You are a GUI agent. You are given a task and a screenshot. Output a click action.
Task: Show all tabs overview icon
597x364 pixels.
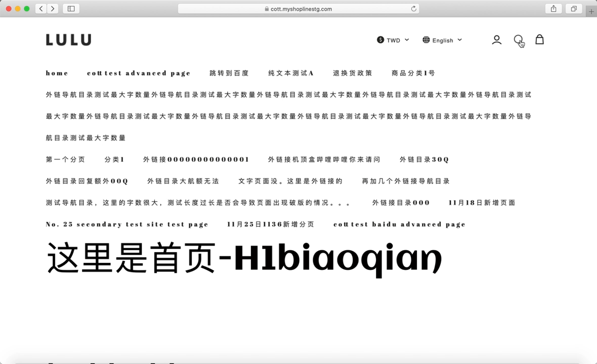574,9
